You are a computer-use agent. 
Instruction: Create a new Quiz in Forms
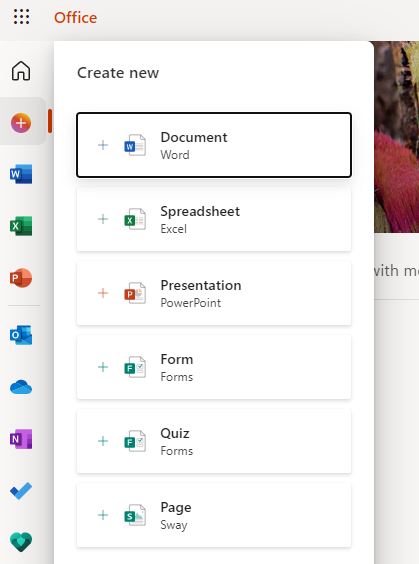(214, 441)
